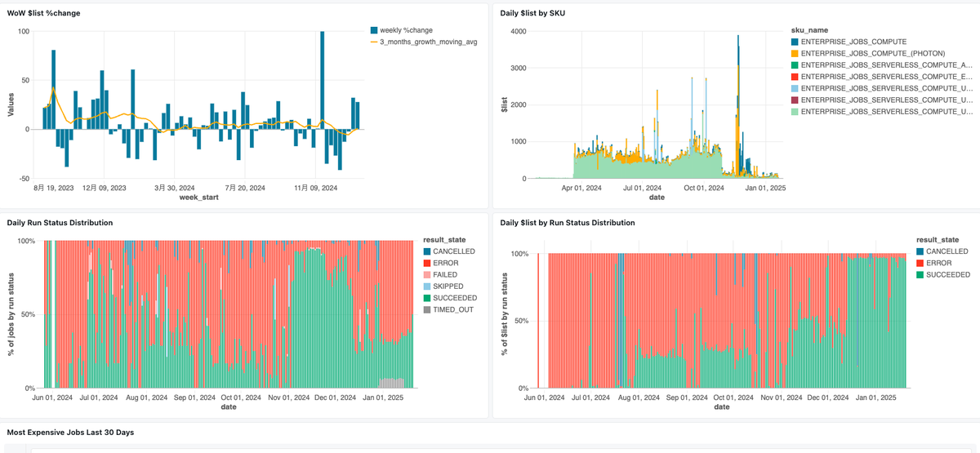
Task: Toggle ERROR in Daily $list by Run Status legend
Action: (934, 263)
